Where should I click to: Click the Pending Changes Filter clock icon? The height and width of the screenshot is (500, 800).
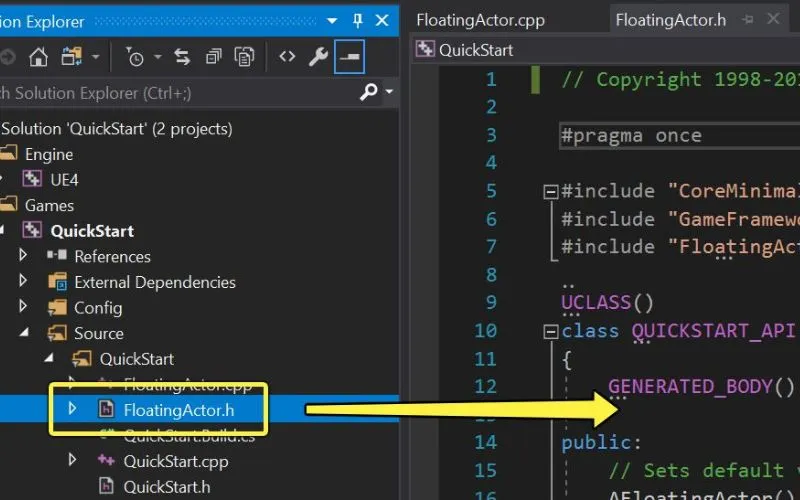135,57
